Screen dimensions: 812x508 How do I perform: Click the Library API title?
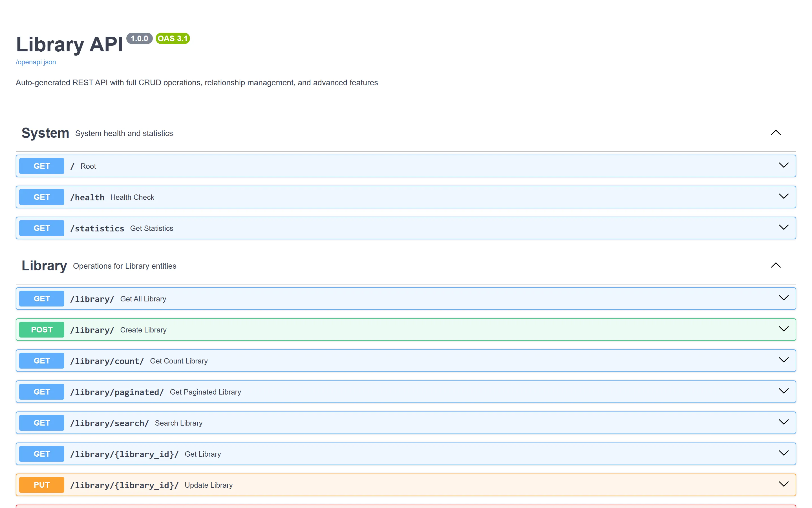point(70,44)
